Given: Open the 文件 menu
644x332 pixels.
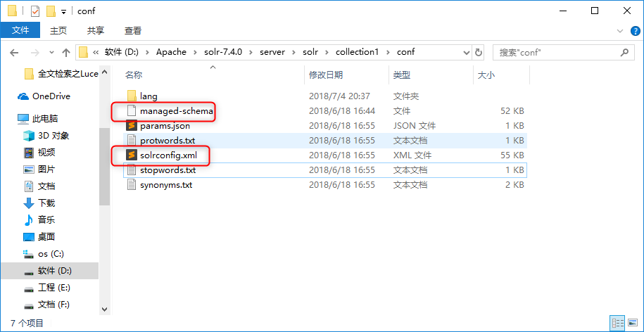Looking at the screenshot, I should 20,30.
